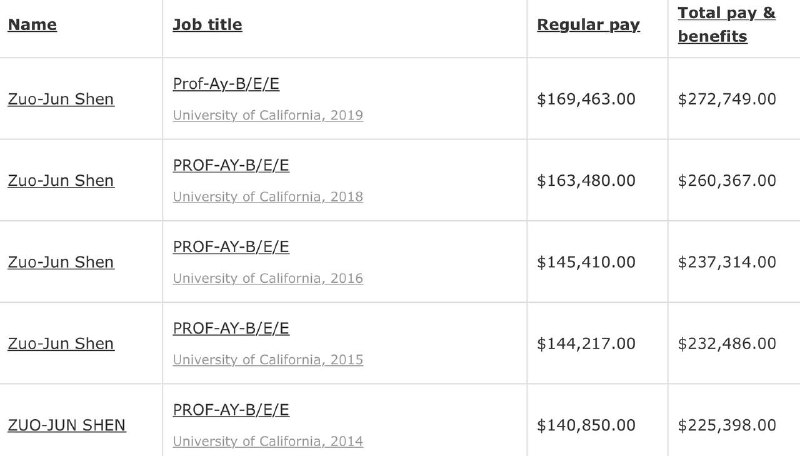Open the University of California, 2014 link

268,441
